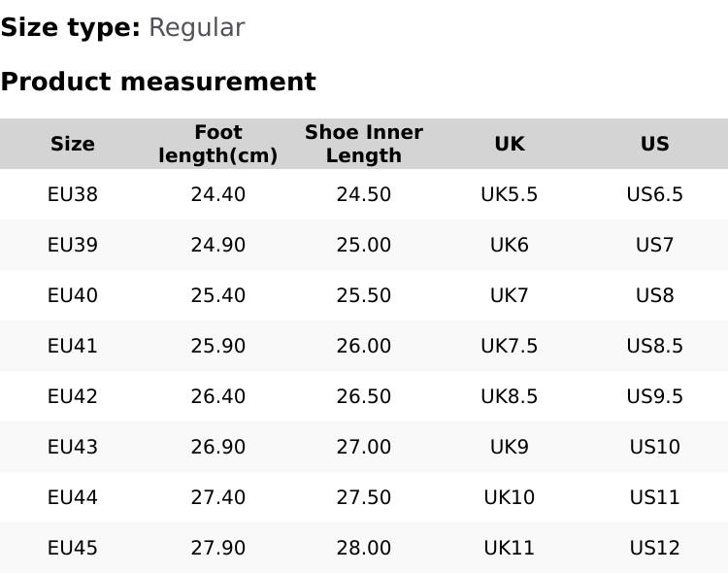Click the Size type label
Image resolution: width=728 pixels, height=573 pixels.
click(70, 28)
